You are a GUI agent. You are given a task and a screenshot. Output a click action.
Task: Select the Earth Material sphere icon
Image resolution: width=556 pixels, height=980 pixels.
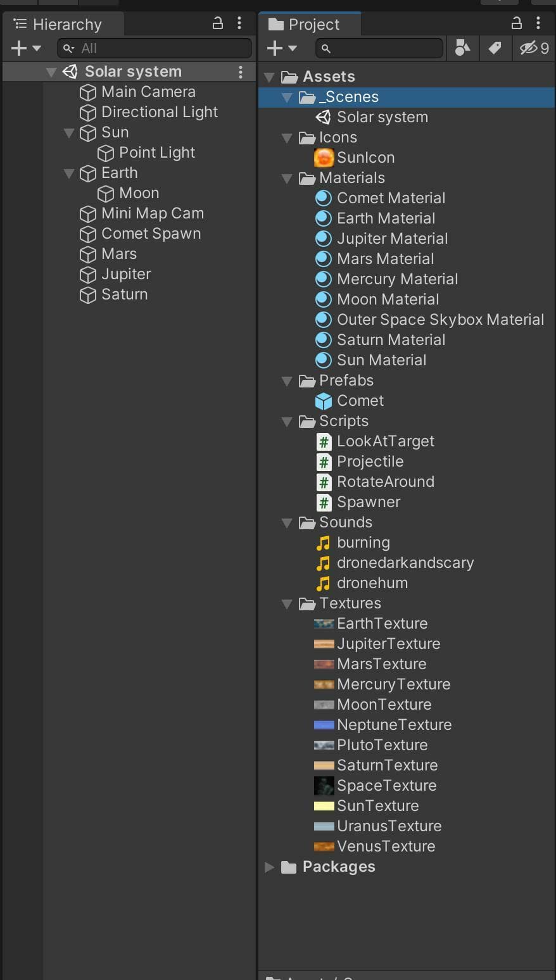point(324,218)
